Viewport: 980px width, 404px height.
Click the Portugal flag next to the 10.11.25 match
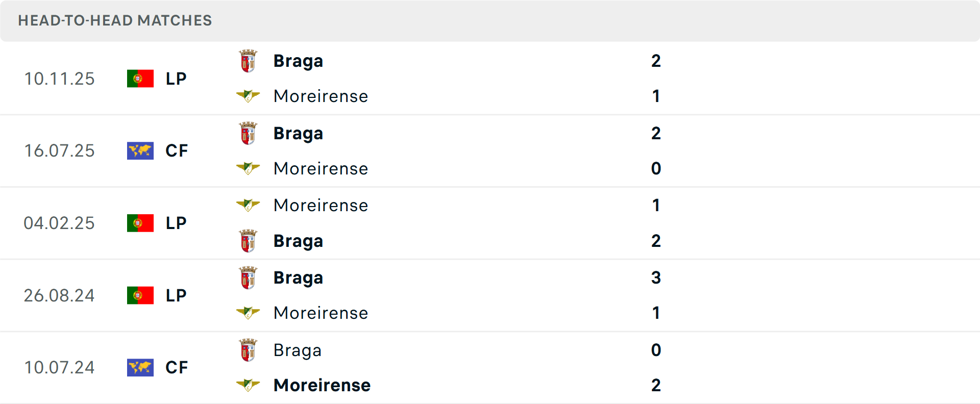coord(140,78)
